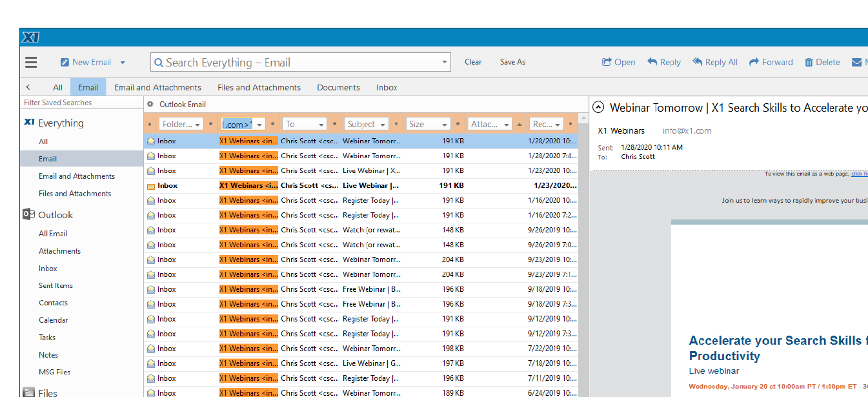This screenshot has width=868, height=397.
Task: Select Contacts in sidebar
Action: [x=53, y=303]
